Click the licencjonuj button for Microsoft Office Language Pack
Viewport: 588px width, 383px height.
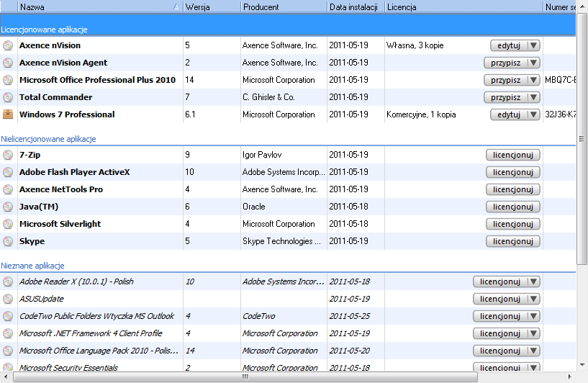tap(500, 351)
